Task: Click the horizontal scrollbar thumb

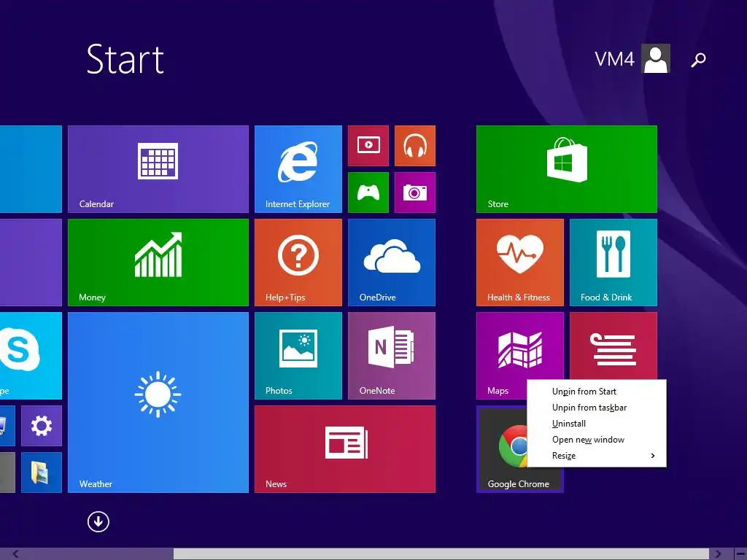Action: (x=441, y=554)
